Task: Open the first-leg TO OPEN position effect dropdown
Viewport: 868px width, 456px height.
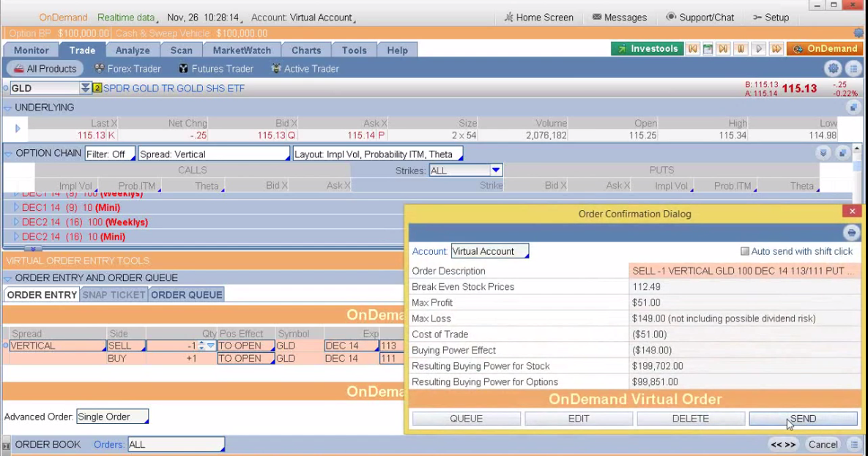Action: pyautogui.click(x=246, y=346)
